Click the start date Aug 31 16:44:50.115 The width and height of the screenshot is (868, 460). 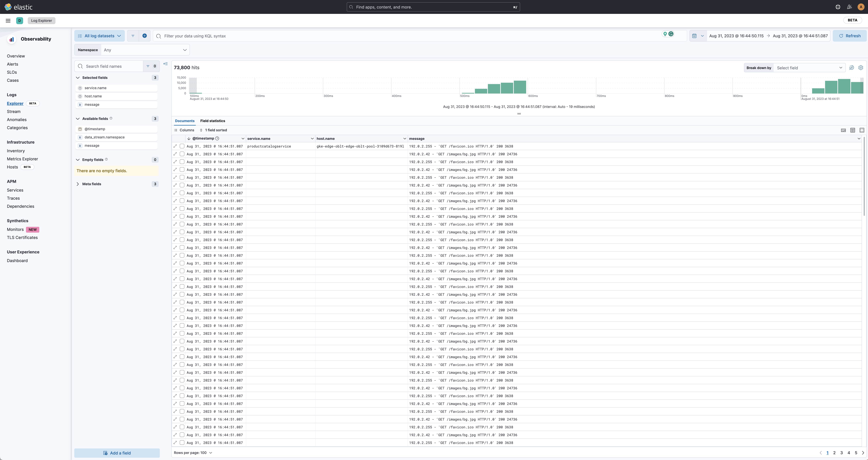[x=736, y=36]
